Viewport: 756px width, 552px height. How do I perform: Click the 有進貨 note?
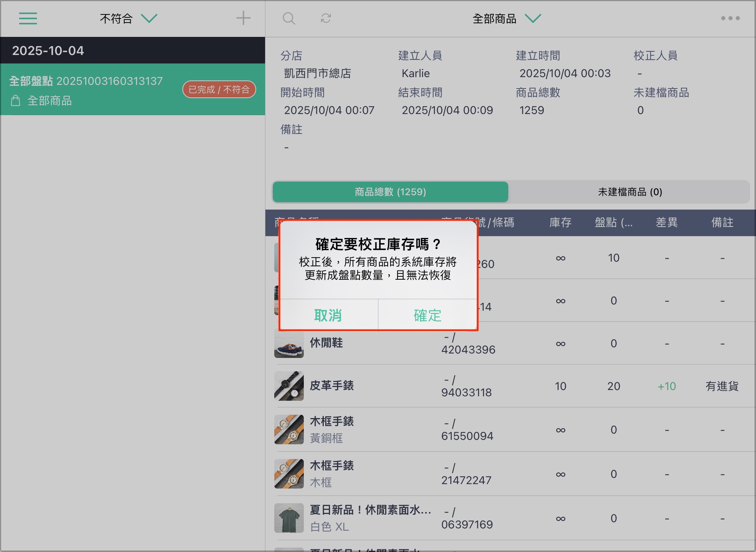(722, 386)
